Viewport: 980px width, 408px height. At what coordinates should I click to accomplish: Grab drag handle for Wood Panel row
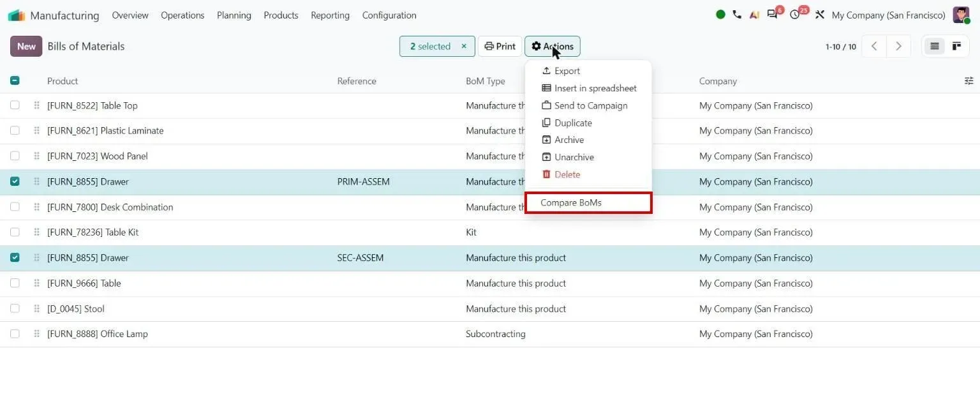pos(36,156)
